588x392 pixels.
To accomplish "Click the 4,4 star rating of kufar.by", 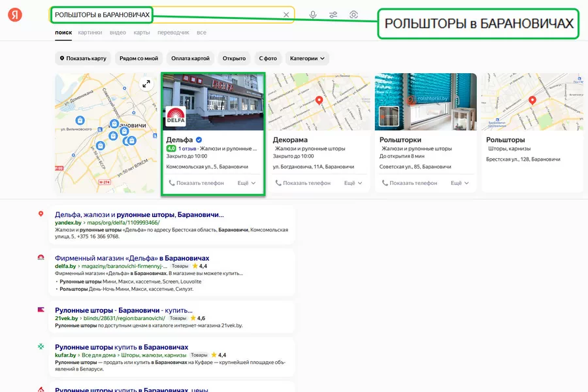I will pyautogui.click(x=219, y=355).
